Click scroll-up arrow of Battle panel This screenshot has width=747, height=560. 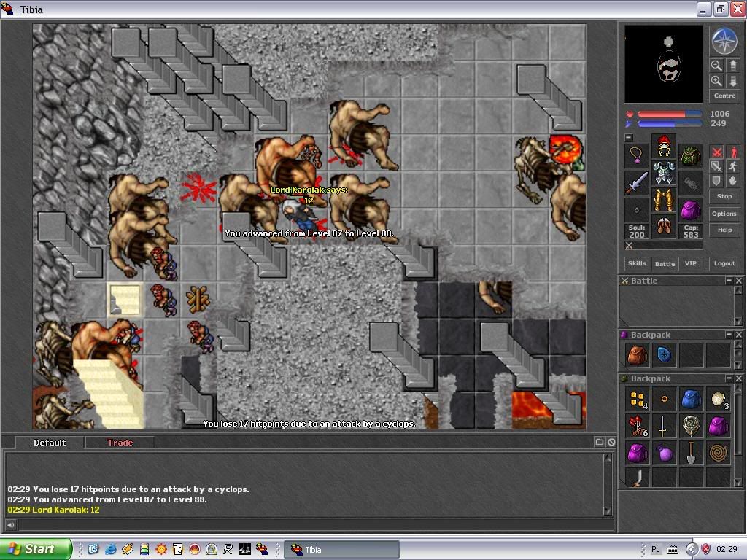[x=738, y=290]
